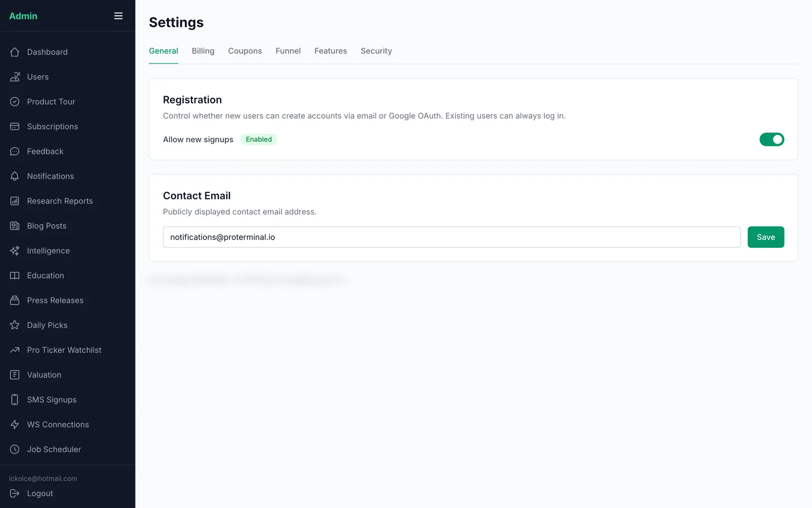Click the Registration heading

click(192, 100)
